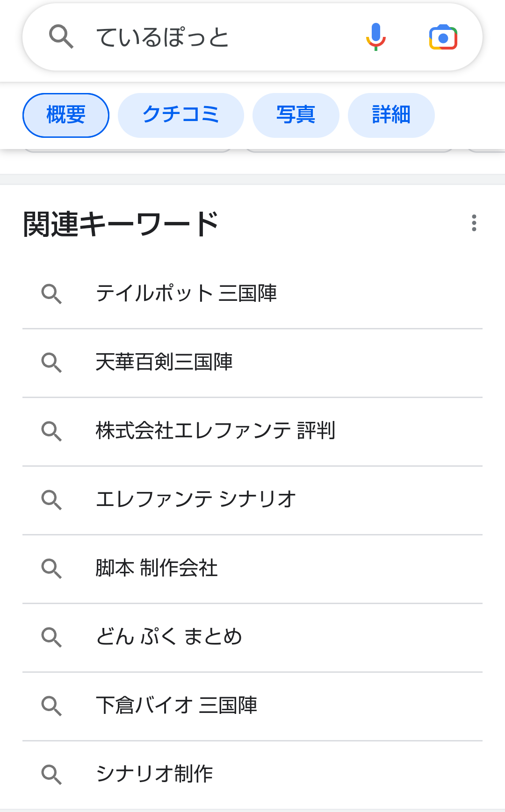Image resolution: width=505 pixels, height=812 pixels.
Task: Search for 株式会社エレファンテ 評判
Action: point(215,431)
